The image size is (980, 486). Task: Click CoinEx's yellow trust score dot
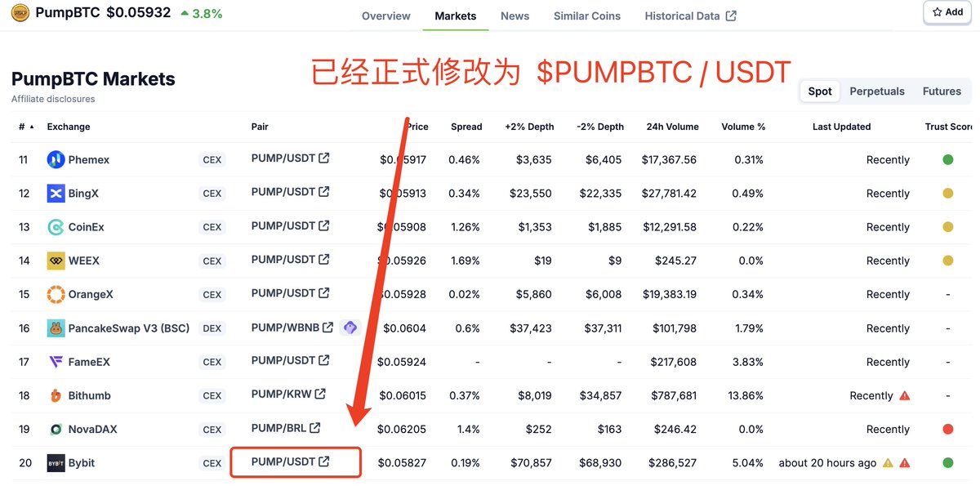948,227
